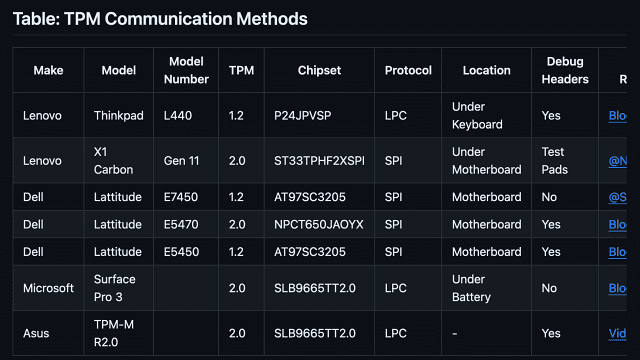Open the Blog link for Surface Pro 3
640x360 pixels.
618,288
